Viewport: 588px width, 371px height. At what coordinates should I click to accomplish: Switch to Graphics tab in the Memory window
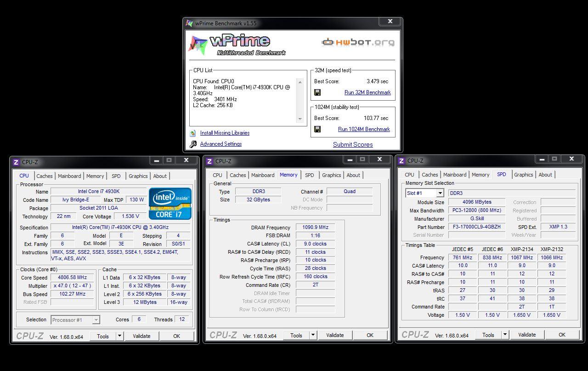coord(332,175)
